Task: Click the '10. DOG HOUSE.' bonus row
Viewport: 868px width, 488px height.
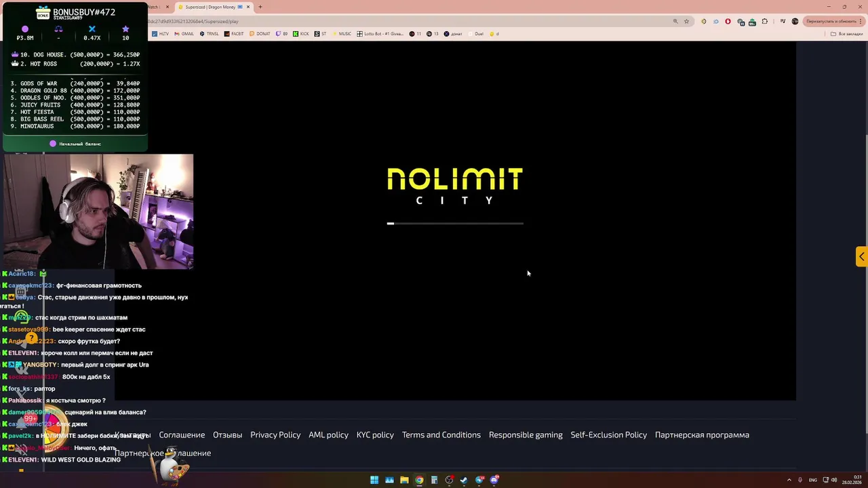Action: [75, 54]
